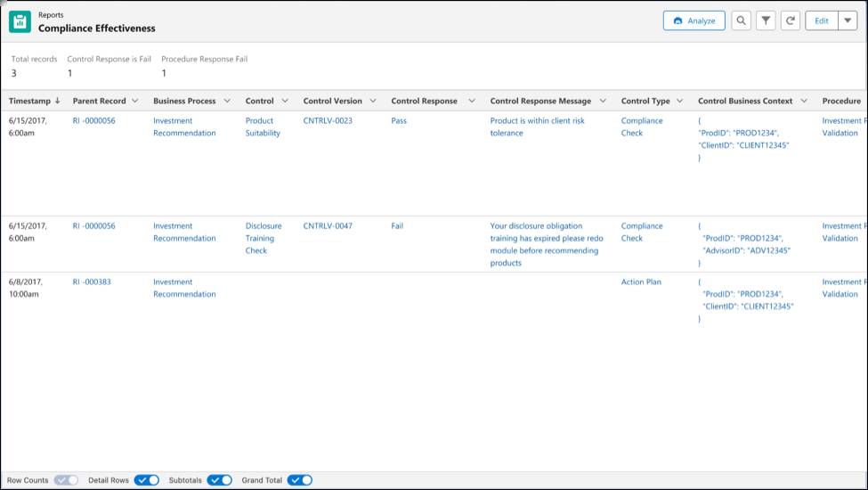Click the Pass control response
The image size is (868, 490).
click(399, 120)
